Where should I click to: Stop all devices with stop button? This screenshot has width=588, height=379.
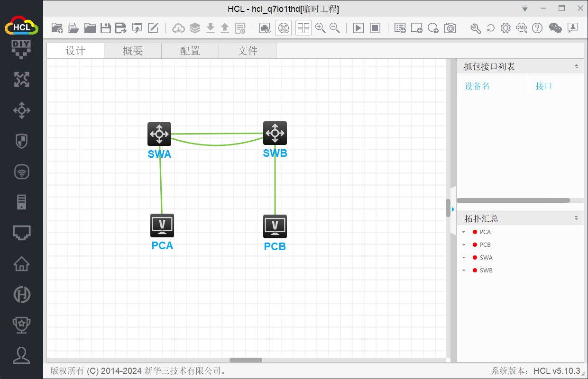click(x=375, y=28)
